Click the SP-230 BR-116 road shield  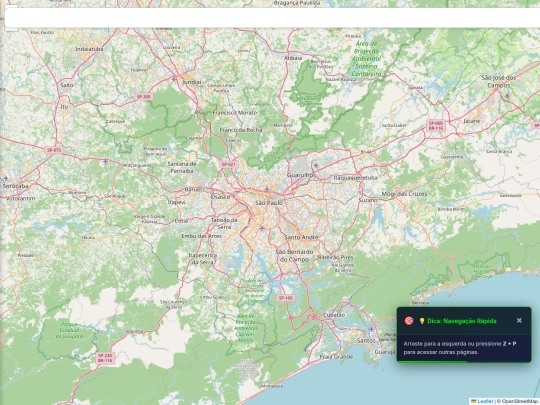(x=105, y=358)
